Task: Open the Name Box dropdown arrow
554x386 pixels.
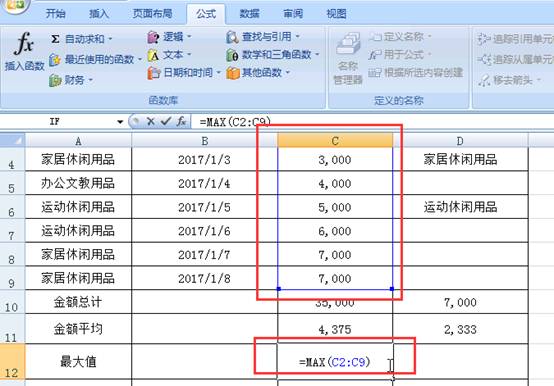Action: point(120,122)
